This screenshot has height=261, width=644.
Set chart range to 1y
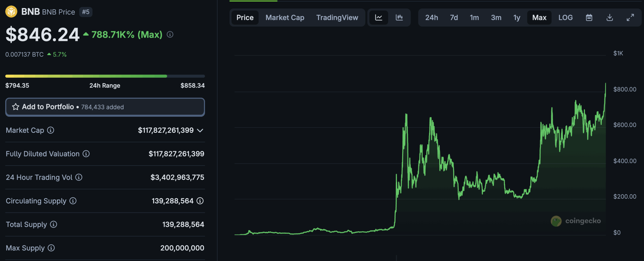(517, 18)
